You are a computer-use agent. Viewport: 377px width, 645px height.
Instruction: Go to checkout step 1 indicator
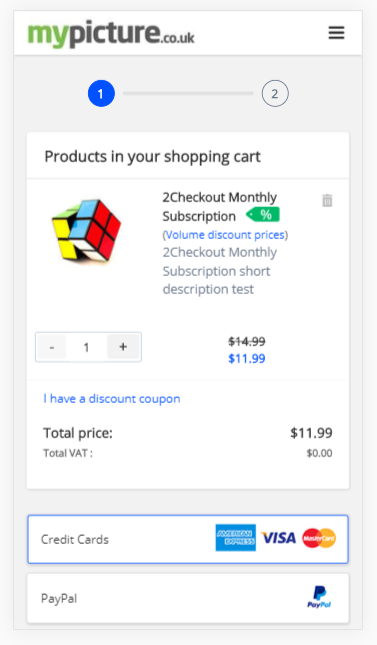[101, 93]
